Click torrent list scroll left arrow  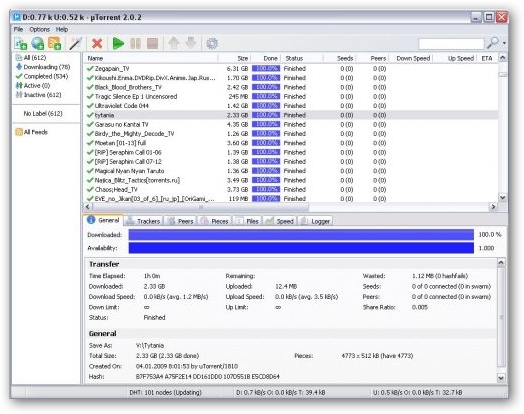(88, 207)
